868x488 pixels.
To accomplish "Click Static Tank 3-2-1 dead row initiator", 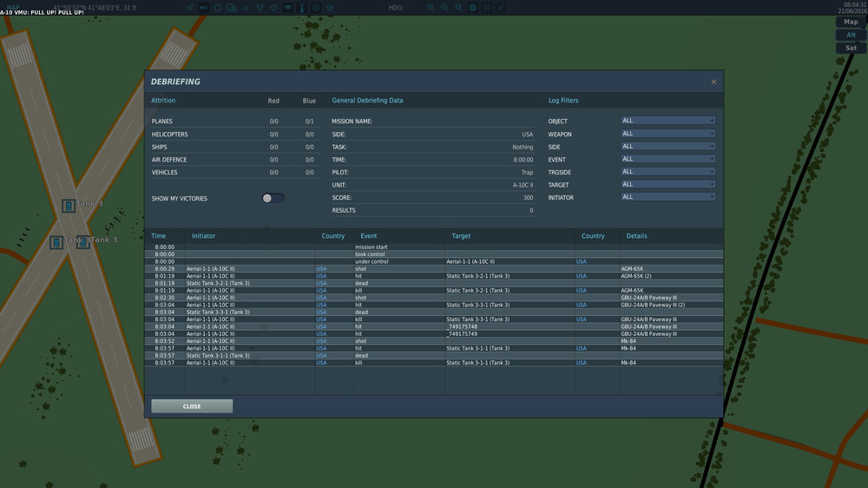I will click(218, 283).
